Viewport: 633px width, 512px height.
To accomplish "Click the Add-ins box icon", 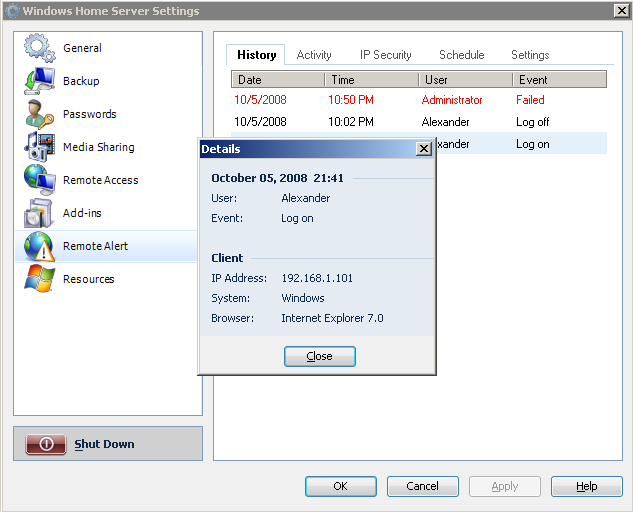I will click(38, 213).
